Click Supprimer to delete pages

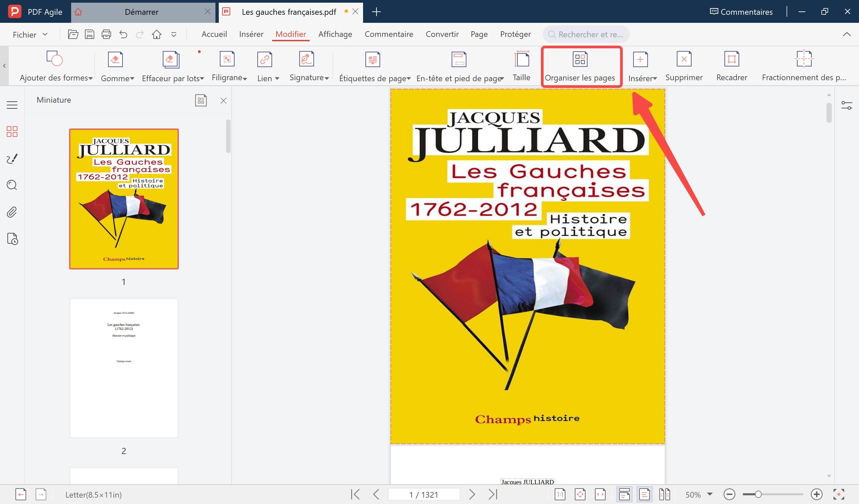(x=684, y=66)
